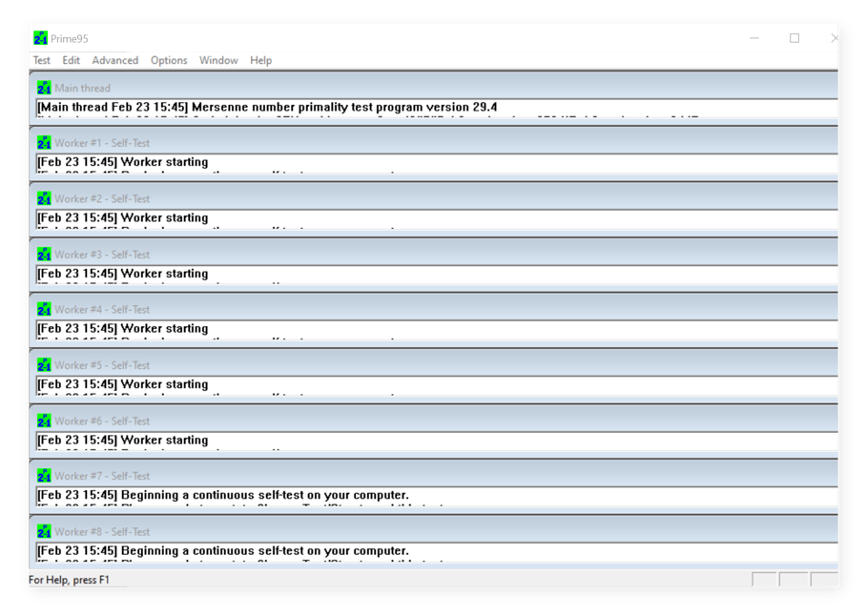The width and height of the screenshot is (867, 616).
Task: Click the Worker #2 window icon
Action: (44, 198)
